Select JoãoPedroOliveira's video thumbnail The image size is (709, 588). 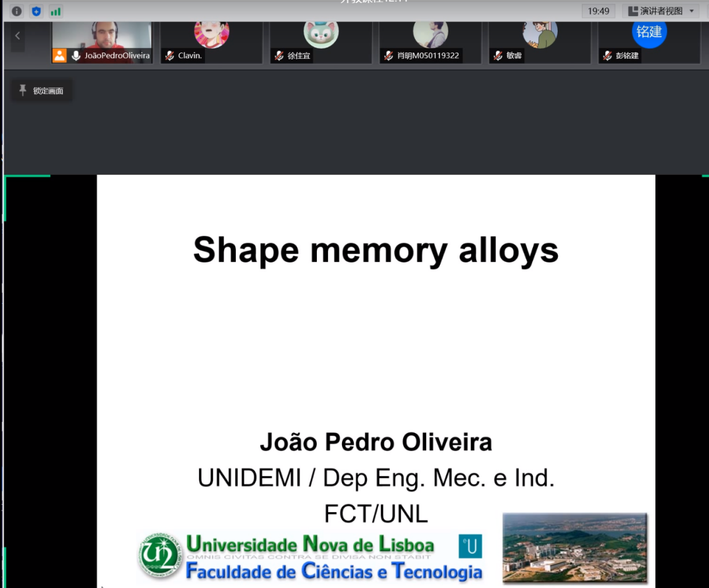coord(101,36)
